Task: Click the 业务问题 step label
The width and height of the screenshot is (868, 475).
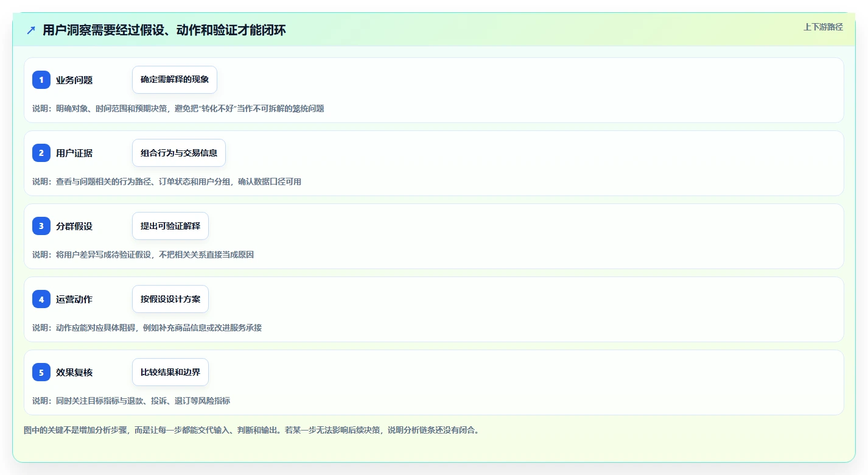Action: pyautogui.click(x=74, y=80)
